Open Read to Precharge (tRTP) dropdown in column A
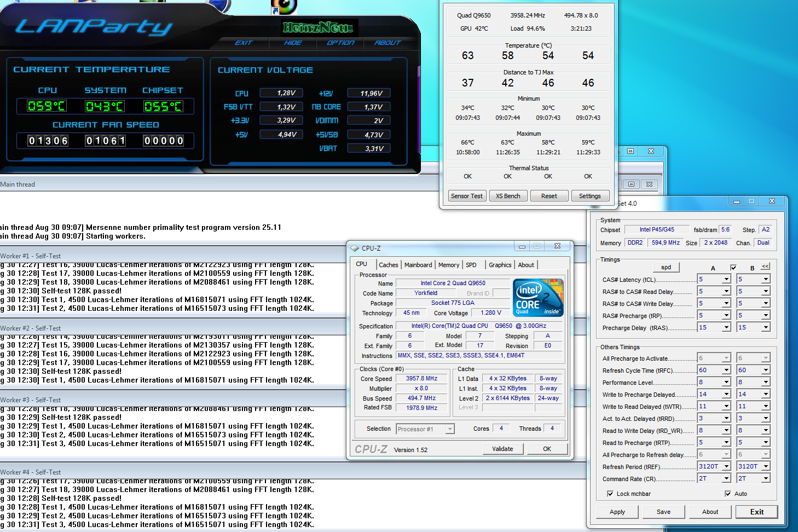The width and height of the screenshot is (798, 532). (x=726, y=442)
